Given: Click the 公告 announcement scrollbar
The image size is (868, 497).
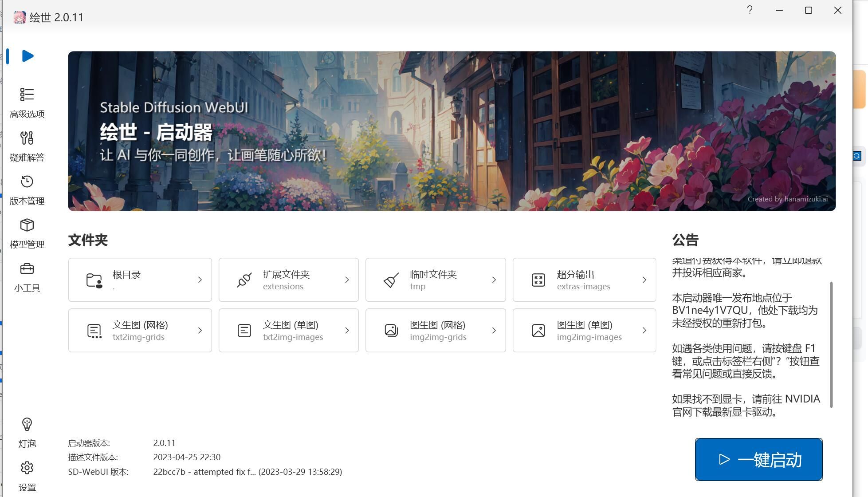Looking at the screenshot, I should coord(831,344).
